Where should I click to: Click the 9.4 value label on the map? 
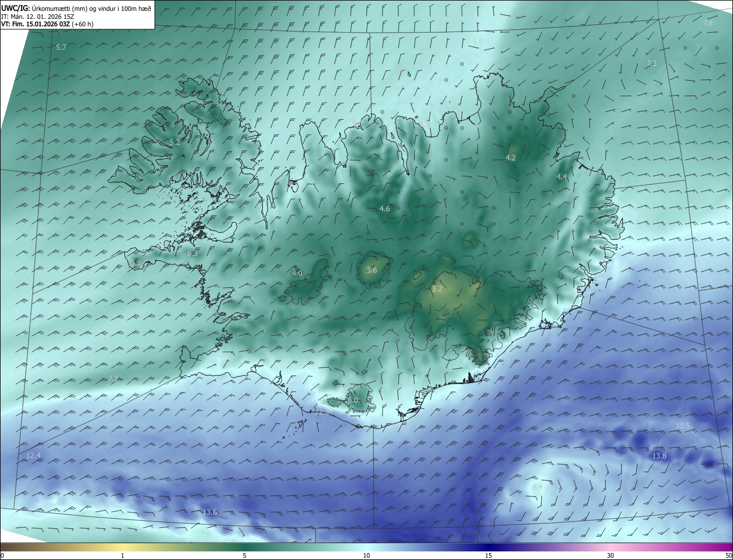[x=537, y=487]
